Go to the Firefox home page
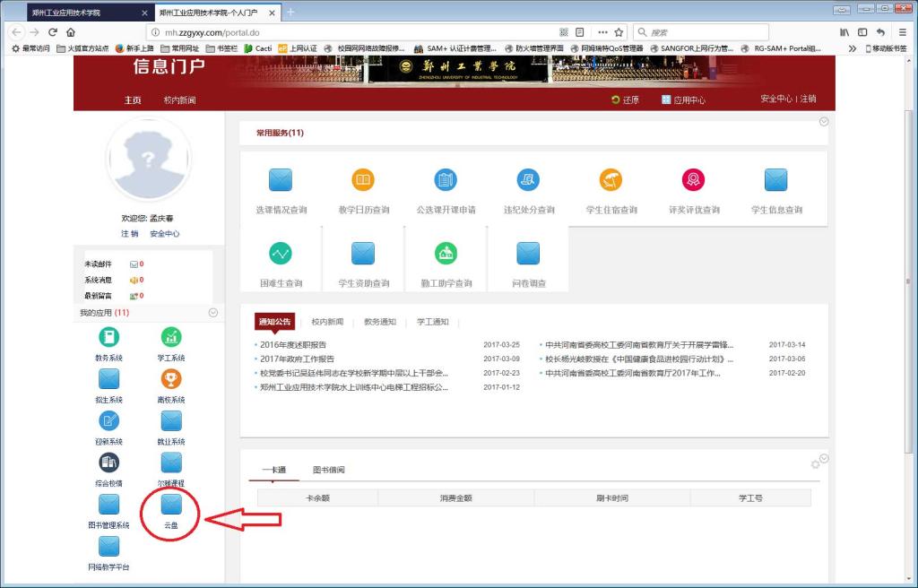 point(71,32)
